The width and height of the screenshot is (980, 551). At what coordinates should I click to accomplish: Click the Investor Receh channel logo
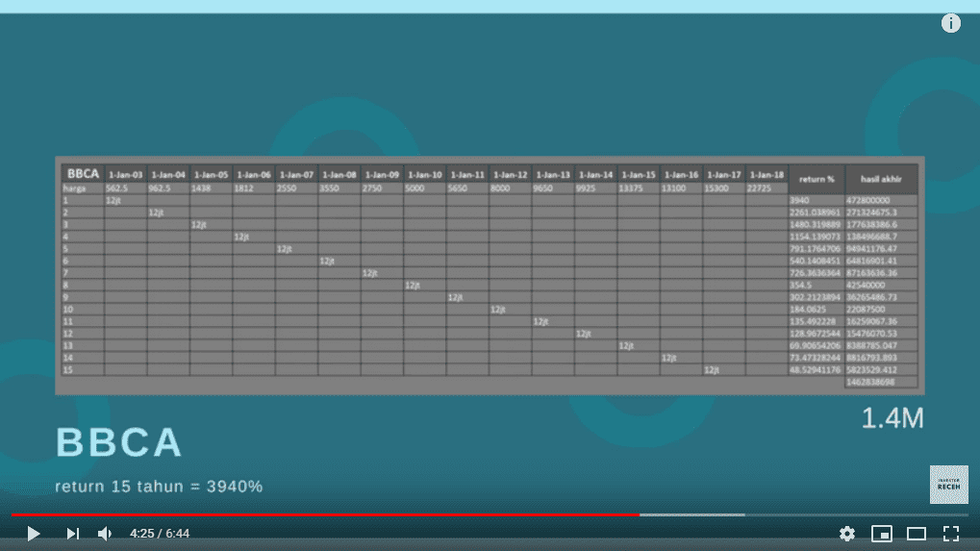(x=949, y=484)
